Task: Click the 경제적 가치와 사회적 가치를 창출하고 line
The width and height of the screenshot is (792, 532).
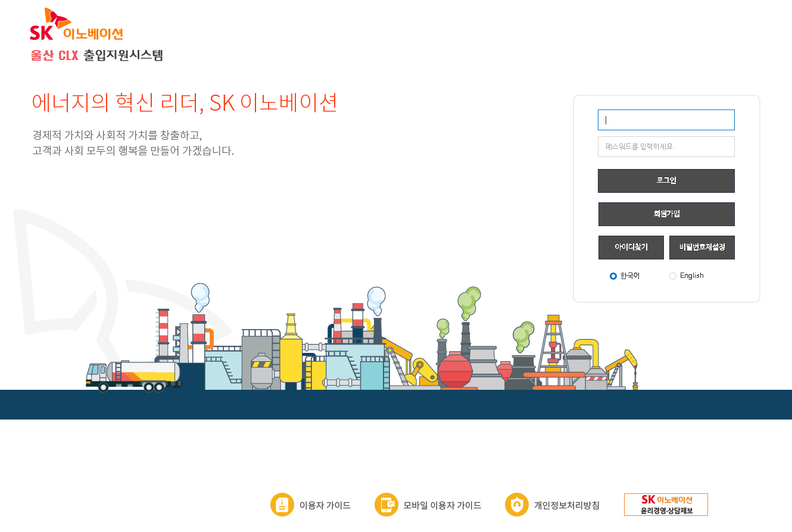Action: 117,134
